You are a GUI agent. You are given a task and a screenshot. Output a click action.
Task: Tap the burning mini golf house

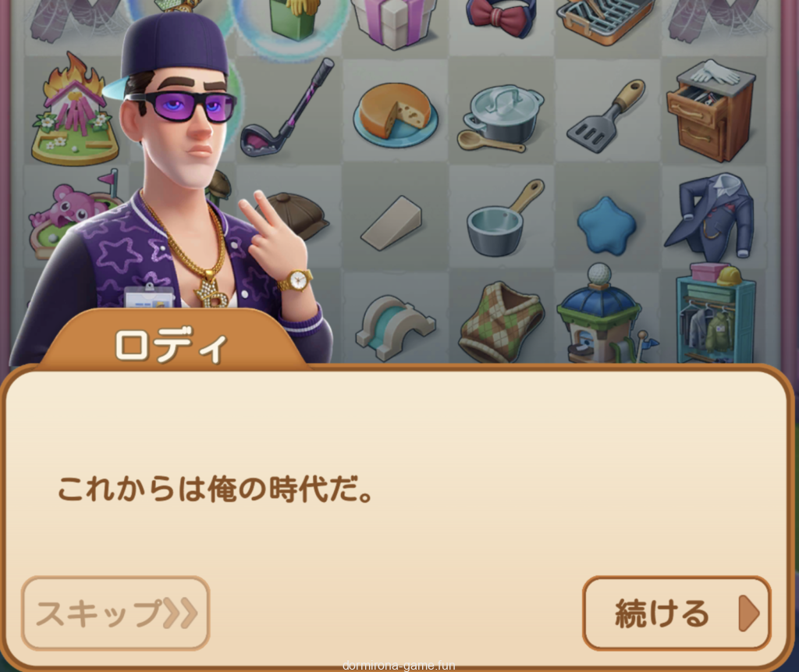pyautogui.click(x=76, y=110)
